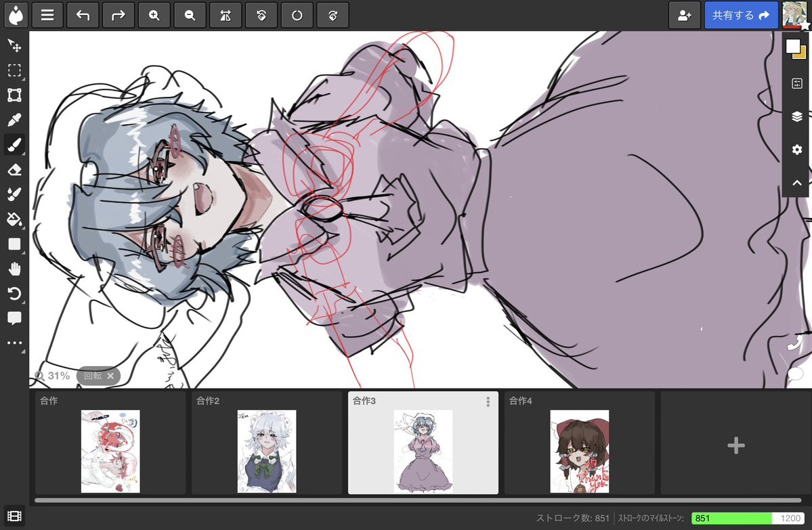Click the stroke milestone progress bar
The image size is (812, 530).
click(748, 518)
